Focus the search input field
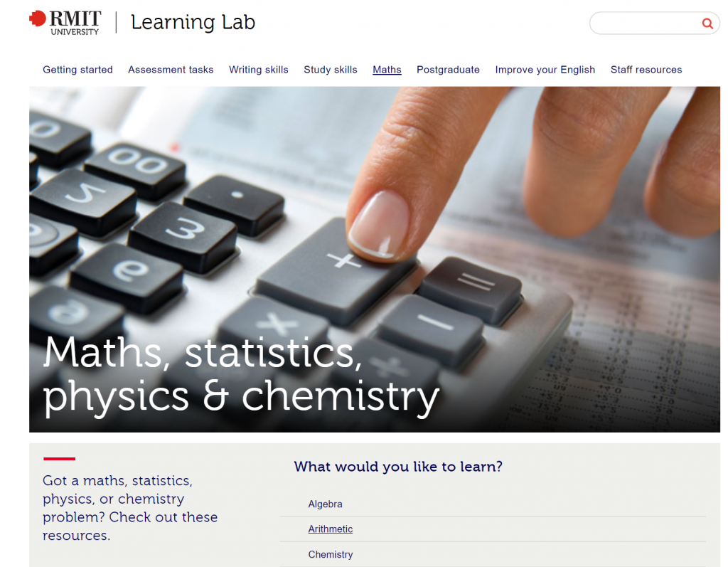This screenshot has width=728, height=567. coord(643,23)
